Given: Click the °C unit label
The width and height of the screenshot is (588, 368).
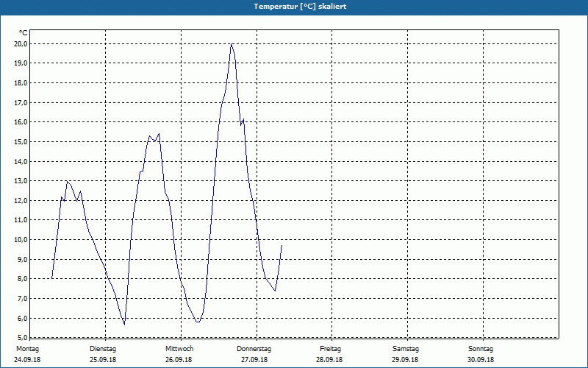Looking at the screenshot, I should point(24,33).
